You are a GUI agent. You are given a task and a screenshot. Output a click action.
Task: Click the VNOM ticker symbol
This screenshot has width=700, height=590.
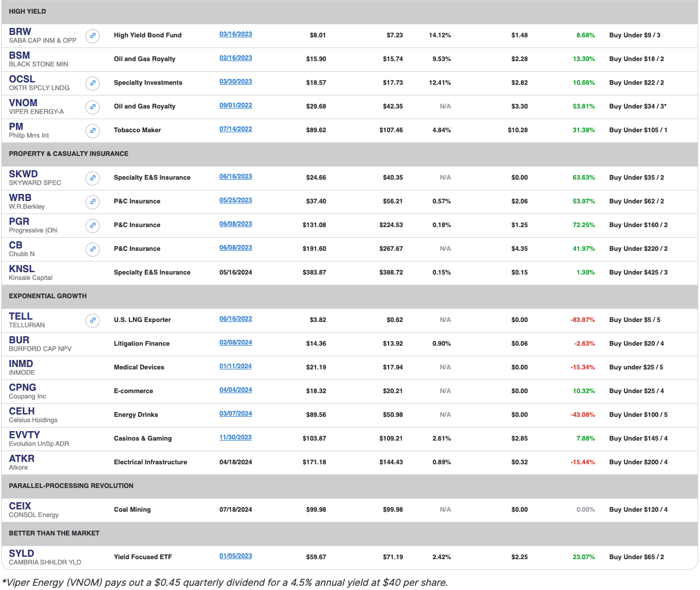point(23,103)
